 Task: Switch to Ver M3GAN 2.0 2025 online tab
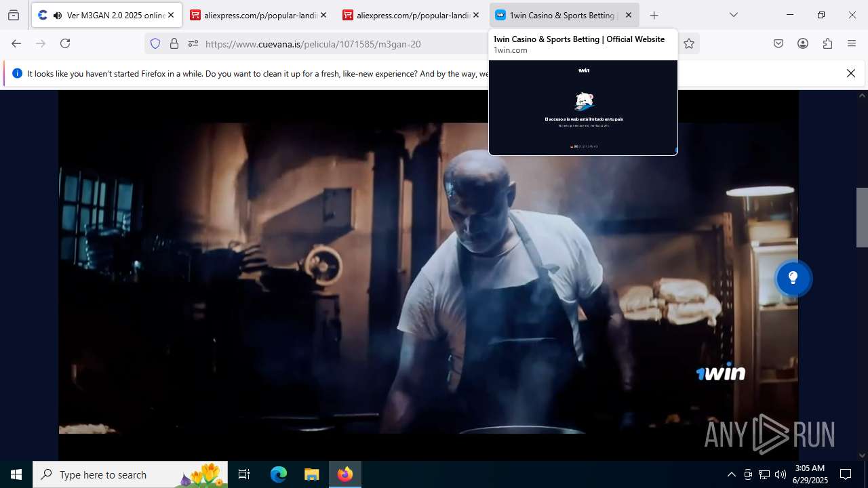tap(106, 15)
